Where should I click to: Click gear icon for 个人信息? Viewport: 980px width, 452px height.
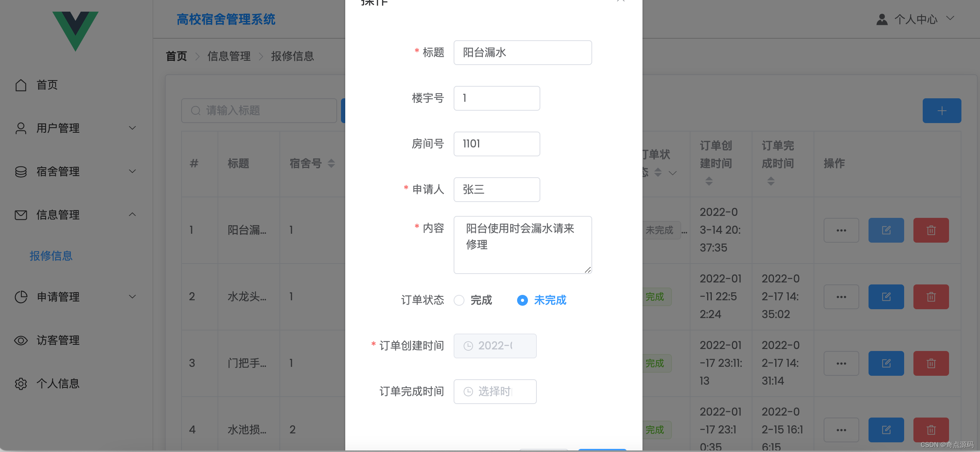[x=21, y=384]
